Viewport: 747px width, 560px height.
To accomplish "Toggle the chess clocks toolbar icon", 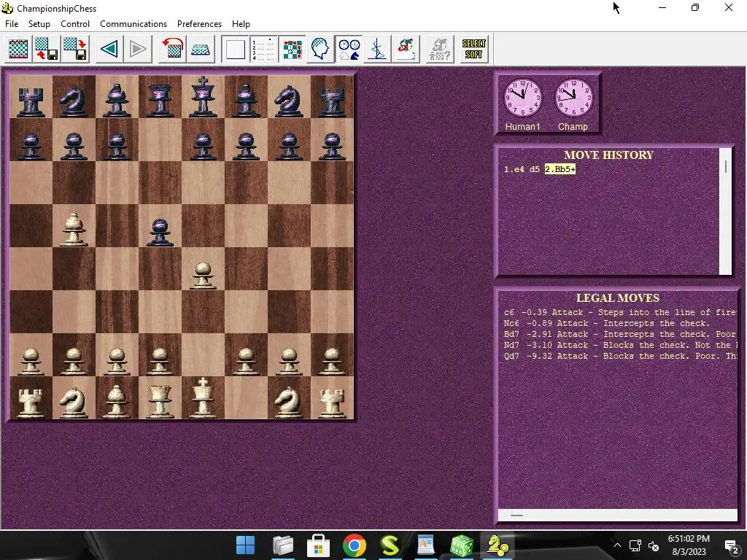I will point(349,49).
